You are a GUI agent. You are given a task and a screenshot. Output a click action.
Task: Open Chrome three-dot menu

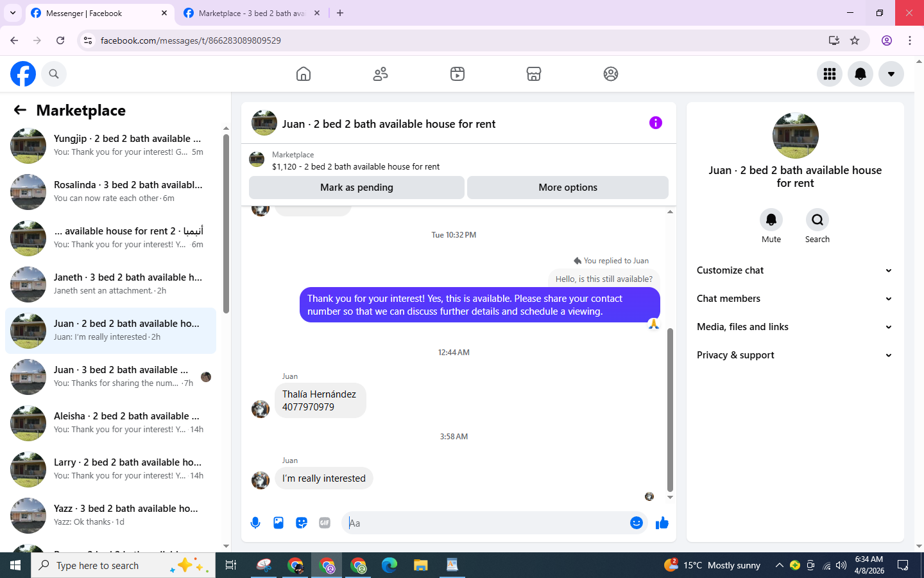click(x=910, y=40)
